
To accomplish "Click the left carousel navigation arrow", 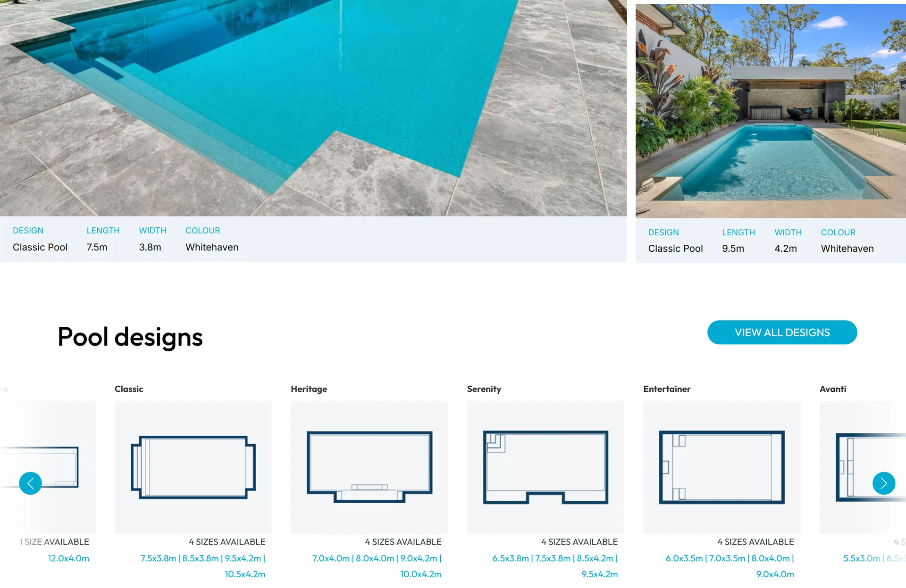I will pos(30,482).
